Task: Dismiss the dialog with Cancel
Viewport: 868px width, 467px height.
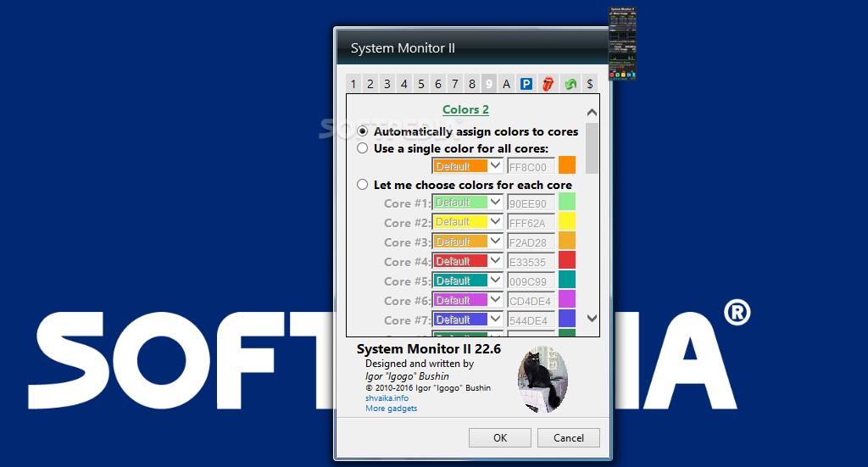Action: coord(569,437)
